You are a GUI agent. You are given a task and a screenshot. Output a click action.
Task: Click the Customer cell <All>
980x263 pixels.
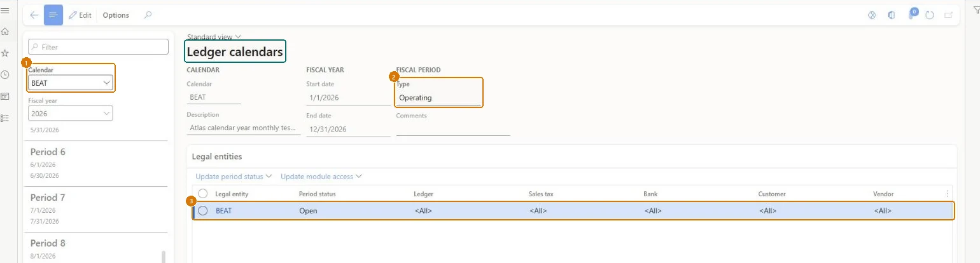[x=768, y=211]
